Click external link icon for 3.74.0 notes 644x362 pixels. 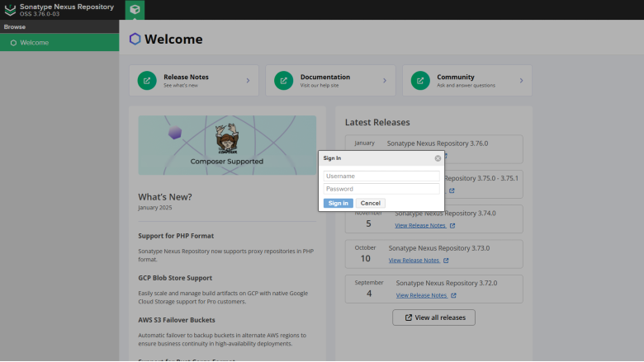click(452, 225)
